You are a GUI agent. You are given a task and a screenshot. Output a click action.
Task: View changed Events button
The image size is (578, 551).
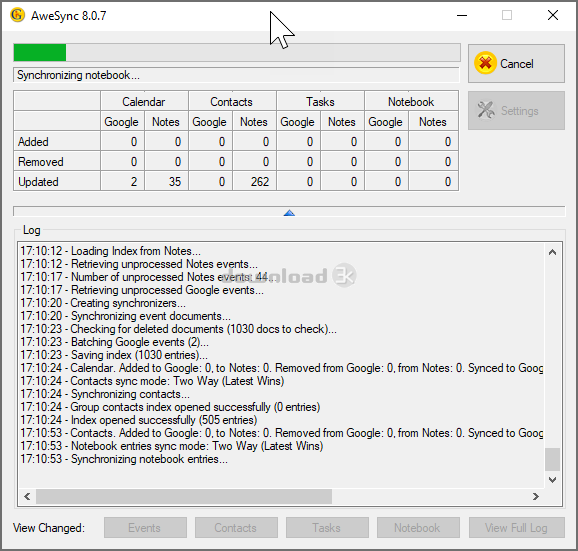pyautogui.click(x=145, y=527)
